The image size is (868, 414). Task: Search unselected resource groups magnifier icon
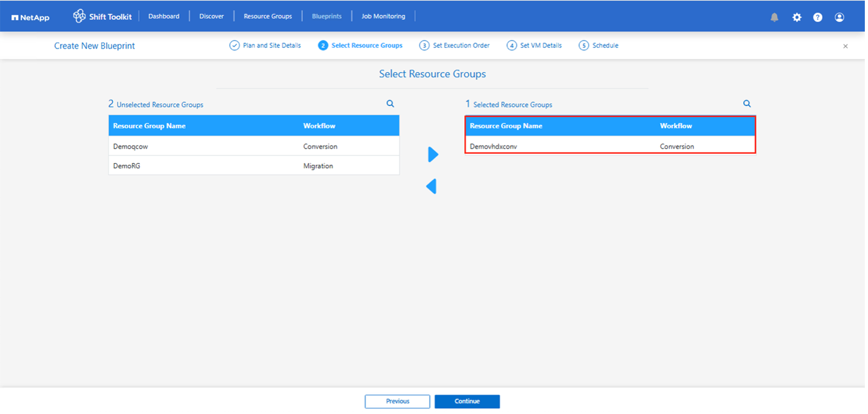tap(390, 104)
